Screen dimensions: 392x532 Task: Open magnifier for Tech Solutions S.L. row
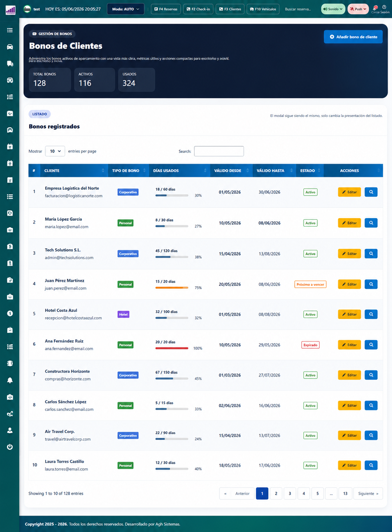[x=371, y=253]
